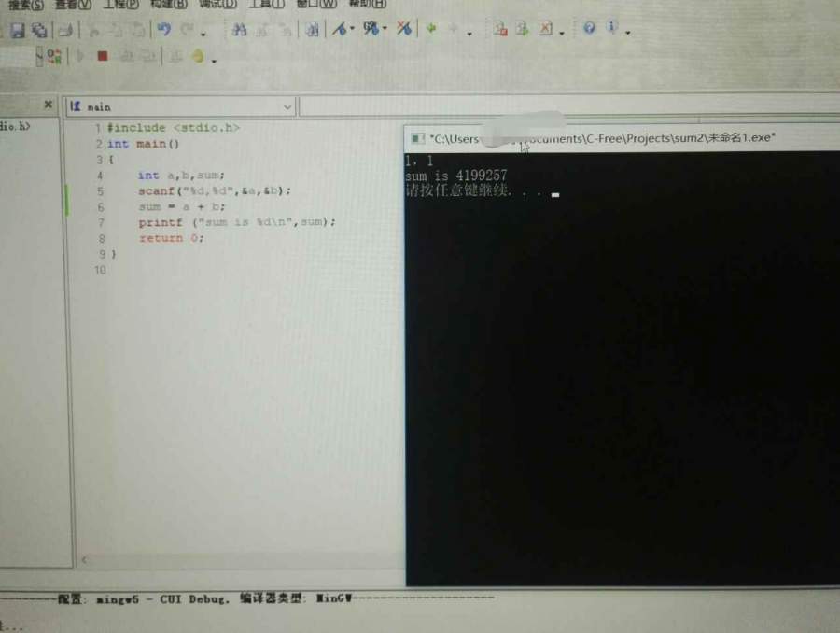The width and height of the screenshot is (840, 633).
Task: Expand the debug toolbar overflow arrow
Action: pos(214,61)
